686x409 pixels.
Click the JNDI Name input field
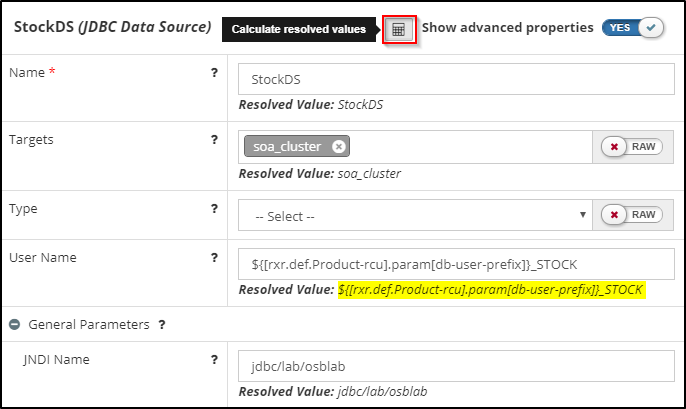click(x=457, y=365)
